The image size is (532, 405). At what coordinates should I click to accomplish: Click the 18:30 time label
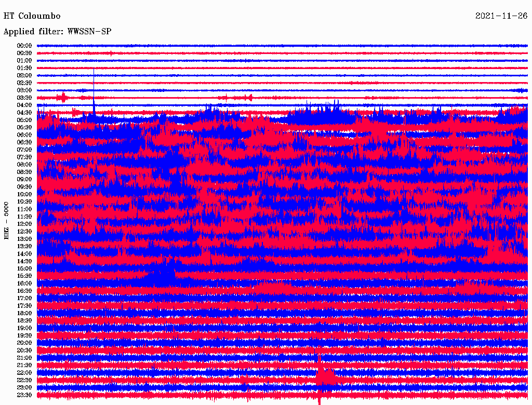[x=24, y=320]
